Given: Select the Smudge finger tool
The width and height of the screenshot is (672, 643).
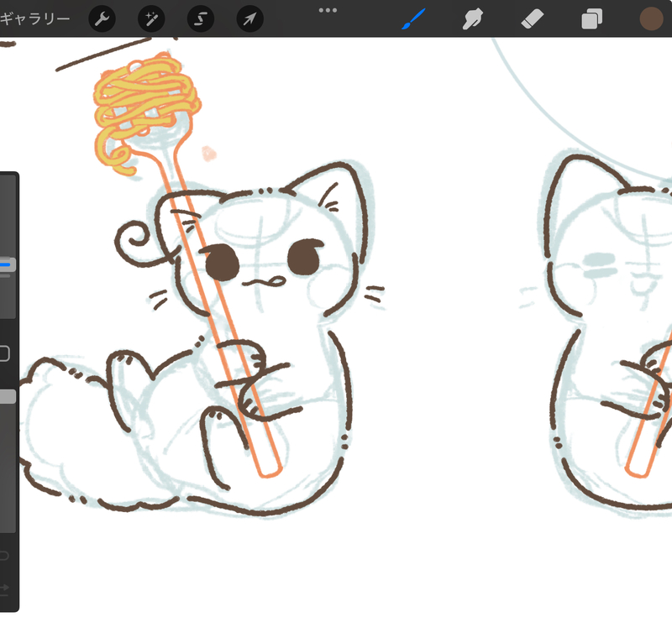Looking at the screenshot, I should [473, 18].
